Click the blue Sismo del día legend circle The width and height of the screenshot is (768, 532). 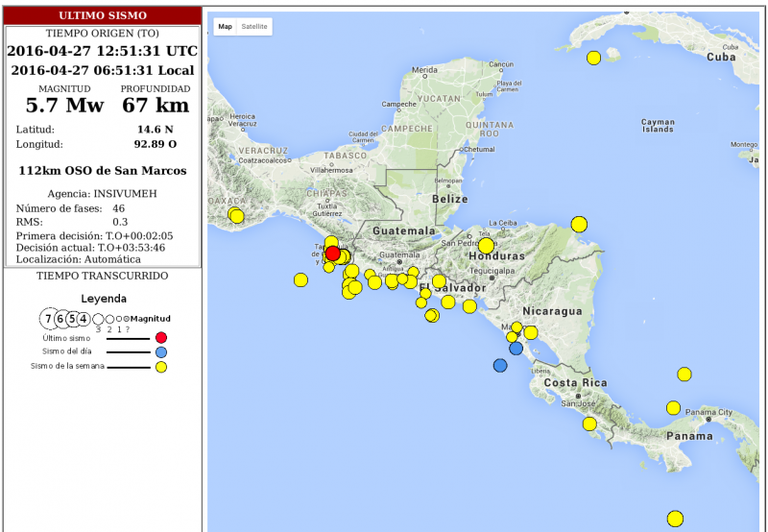tap(161, 351)
